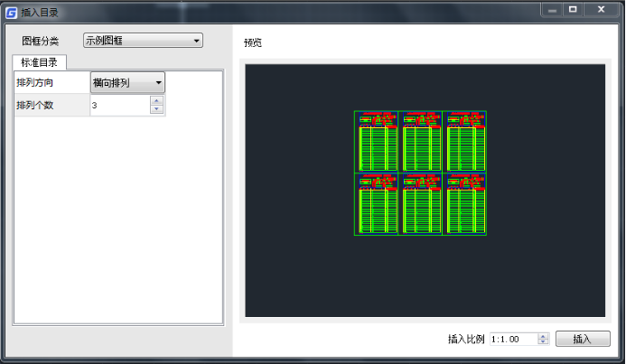Select the bottom-left sheet in preview

click(x=377, y=204)
